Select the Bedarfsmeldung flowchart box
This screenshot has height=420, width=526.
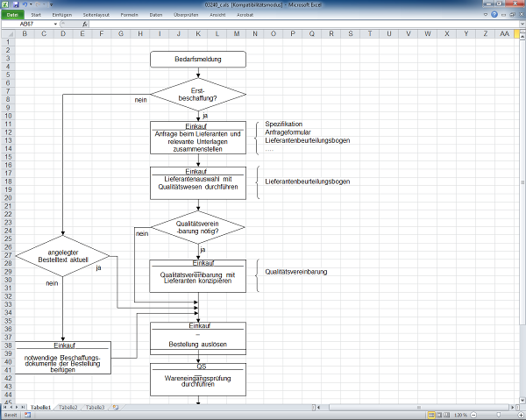click(x=198, y=59)
